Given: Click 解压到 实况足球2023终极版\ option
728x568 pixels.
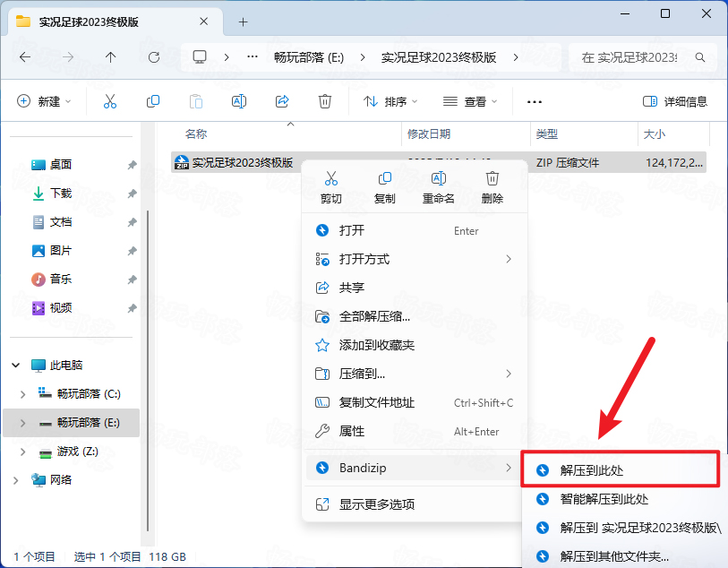Looking at the screenshot, I should click(624, 528).
